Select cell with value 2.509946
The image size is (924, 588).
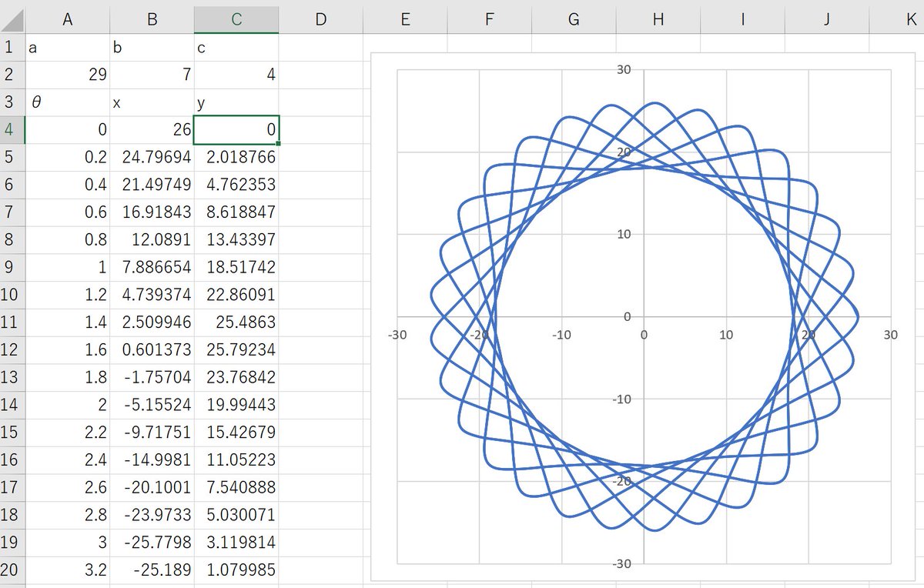click(152, 322)
